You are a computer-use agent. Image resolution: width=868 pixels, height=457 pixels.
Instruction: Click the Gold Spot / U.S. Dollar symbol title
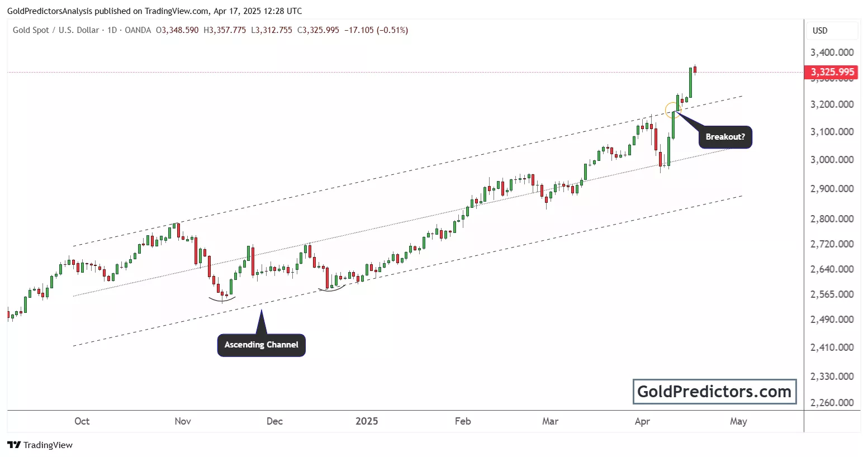click(56, 30)
